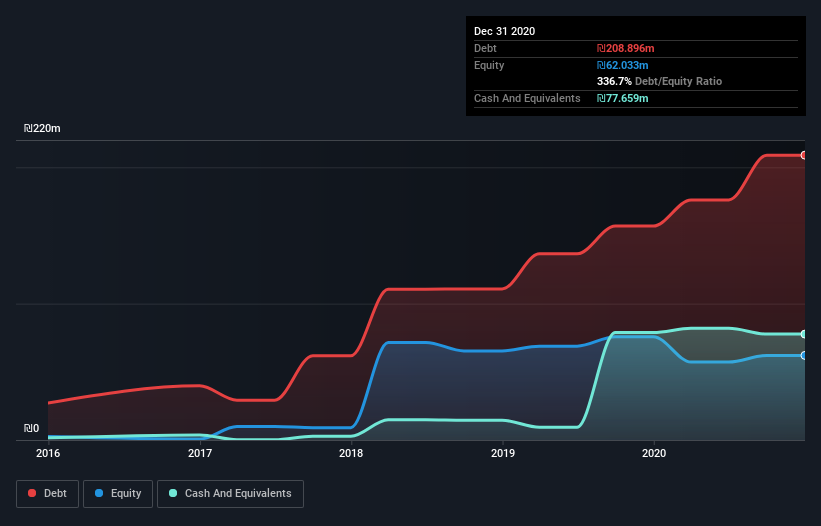This screenshot has height=526, width=821.
Task: Click the 2020 x-axis label
Action: (654, 453)
